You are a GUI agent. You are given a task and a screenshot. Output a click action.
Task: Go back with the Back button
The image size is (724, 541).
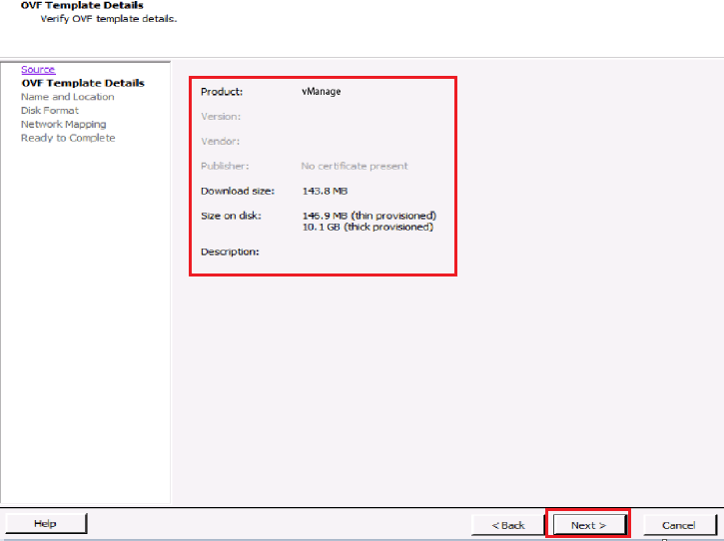pyautogui.click(x=507, y=525)
